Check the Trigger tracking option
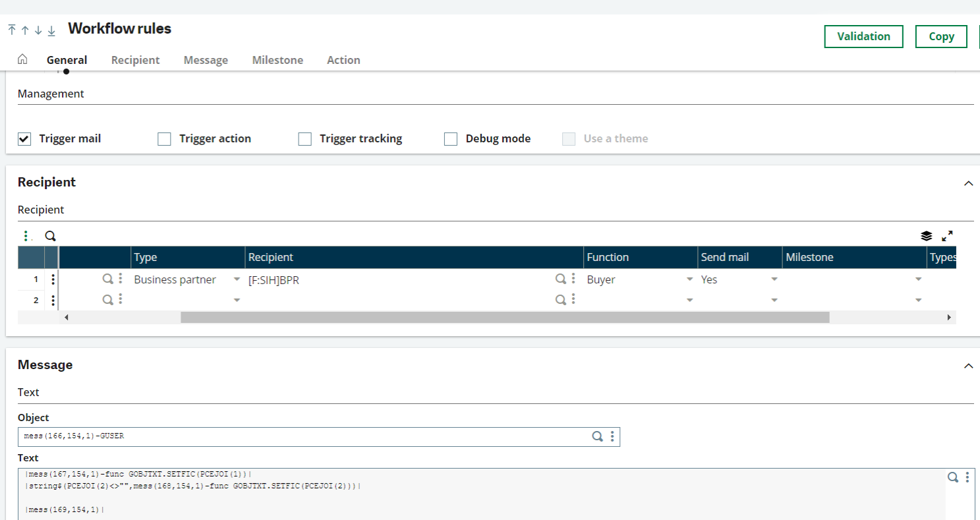 pos(304,138)
